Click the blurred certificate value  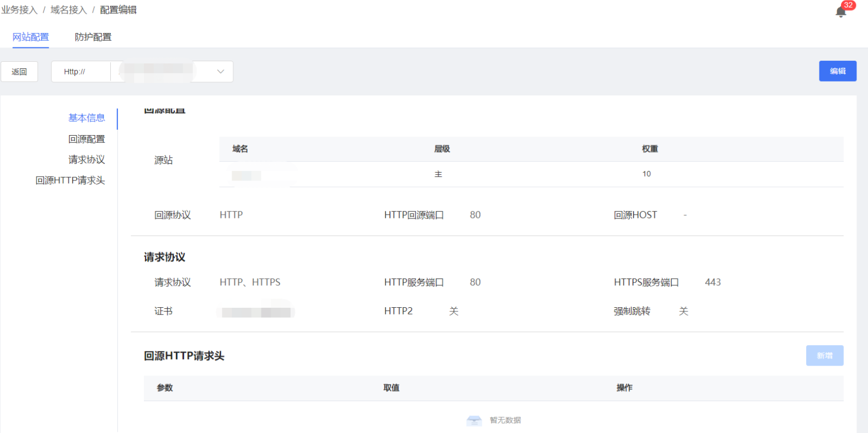tap(256, 312)
